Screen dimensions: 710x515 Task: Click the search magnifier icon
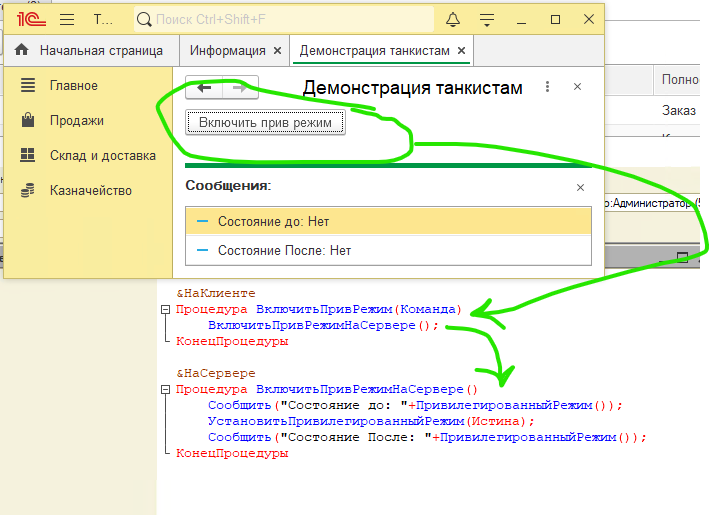pos(144,19)
